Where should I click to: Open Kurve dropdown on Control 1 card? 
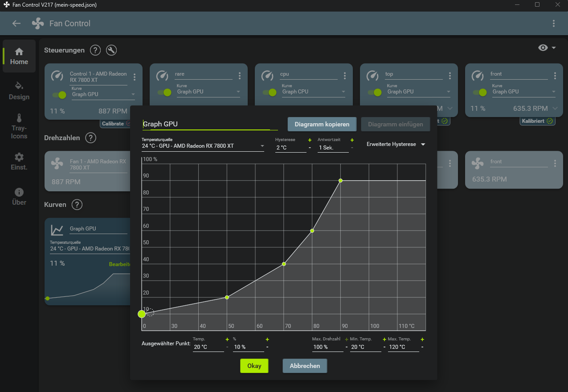coord(103,94)
